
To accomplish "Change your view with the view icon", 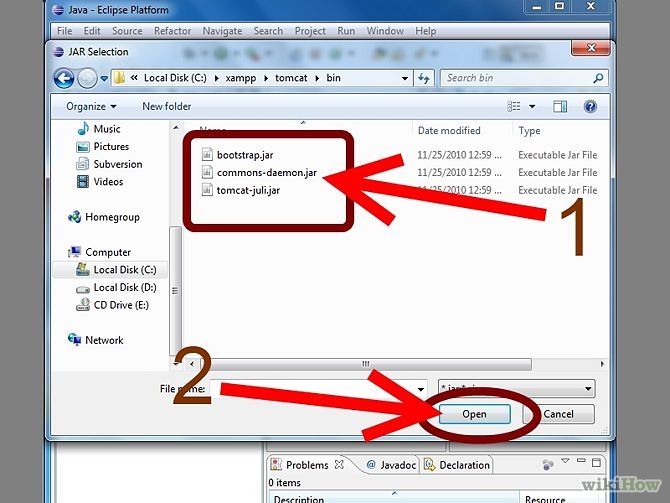I will pos(514,106).
